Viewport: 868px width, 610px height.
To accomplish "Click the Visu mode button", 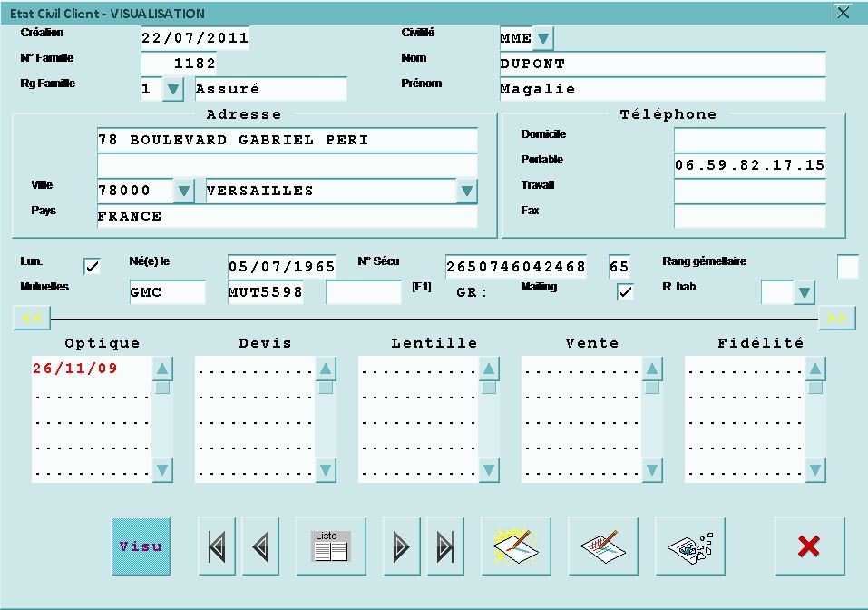I will [141, 546].
